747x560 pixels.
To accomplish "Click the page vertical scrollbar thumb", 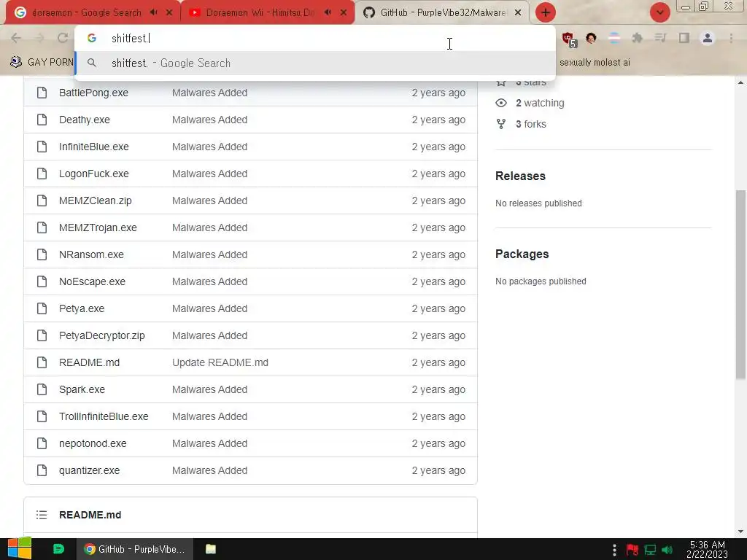I will click(x=740, y=284).
